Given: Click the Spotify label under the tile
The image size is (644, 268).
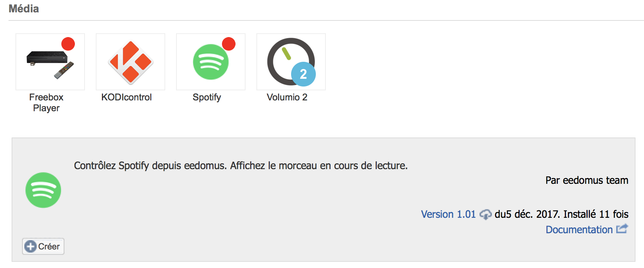Looking at the screenshot, I should click(x=207, y=98).
